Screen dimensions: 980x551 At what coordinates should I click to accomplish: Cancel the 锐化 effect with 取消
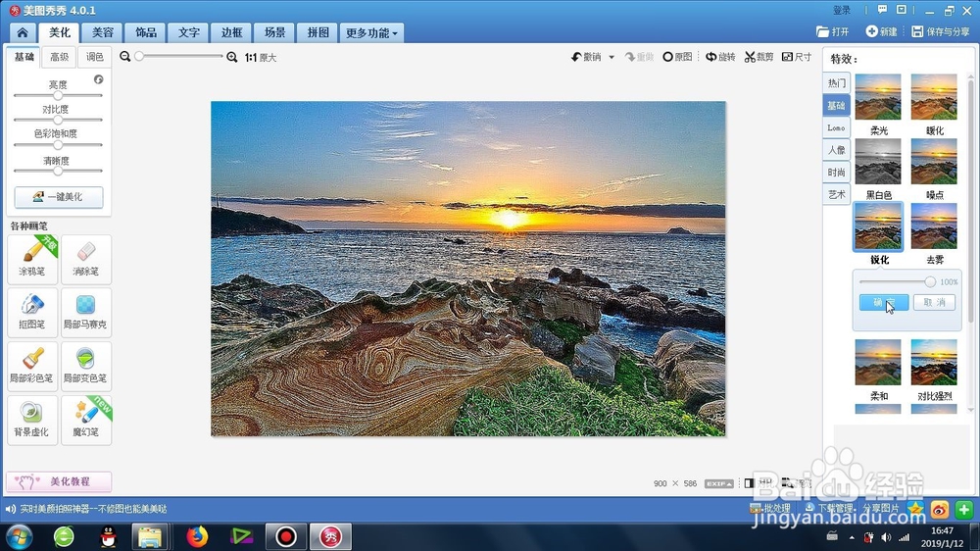coord(934,302)
